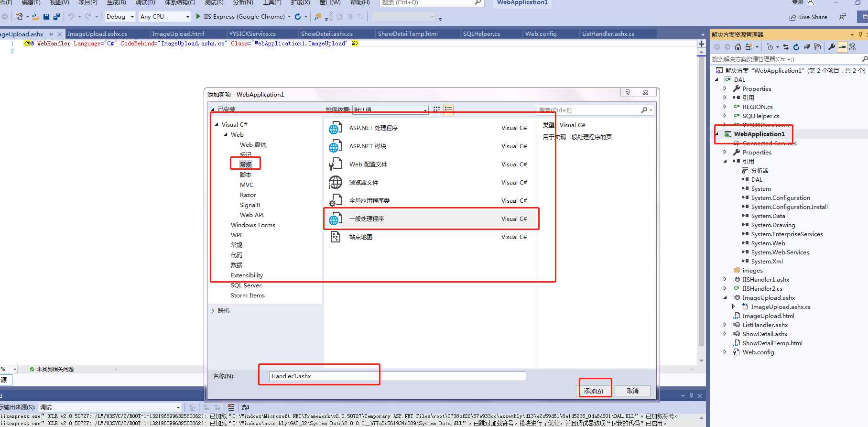Open the 排序依据 sort dropdown in dialog

pyautogui.click(x=390, y=109)
